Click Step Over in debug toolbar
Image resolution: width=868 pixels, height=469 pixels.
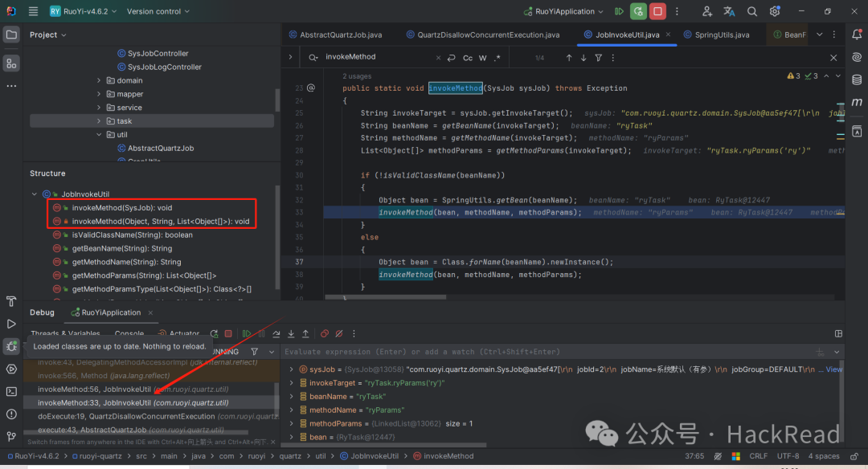click(x=276, y=333)
